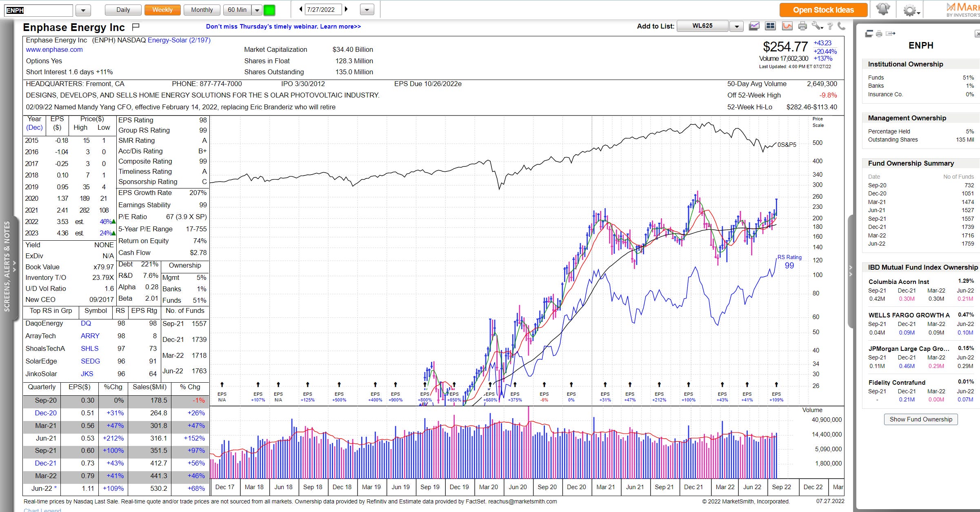
Task: Open the Energy-Solar (2/197) industry group link
Action: coord(179,40)
